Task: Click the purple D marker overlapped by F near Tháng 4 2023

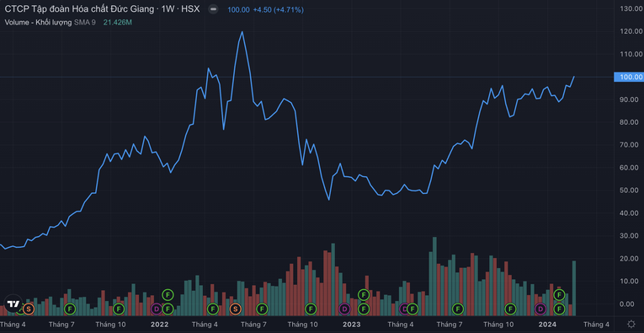Action: point(404,309)
